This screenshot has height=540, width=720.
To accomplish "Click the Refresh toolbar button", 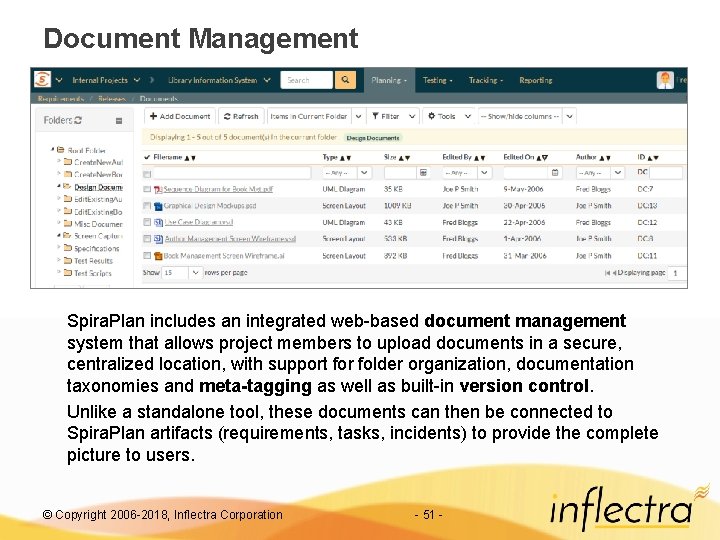I will tap(241, 116).
